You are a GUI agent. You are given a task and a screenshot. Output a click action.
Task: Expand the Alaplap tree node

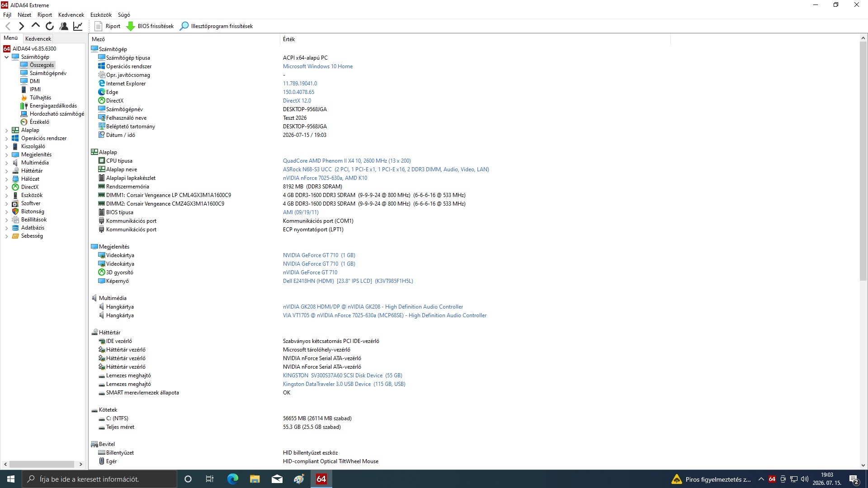click(x=6, y=130)
